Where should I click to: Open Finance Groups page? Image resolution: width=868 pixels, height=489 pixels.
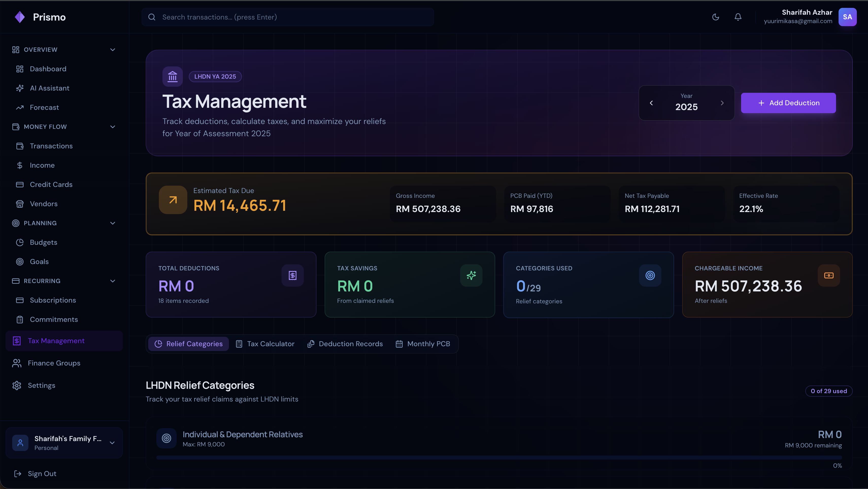point(54,363)
